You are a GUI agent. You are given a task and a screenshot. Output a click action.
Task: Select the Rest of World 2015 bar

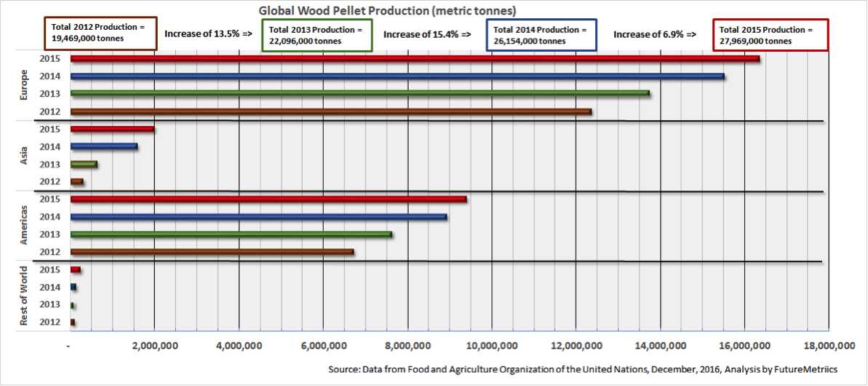76,269
